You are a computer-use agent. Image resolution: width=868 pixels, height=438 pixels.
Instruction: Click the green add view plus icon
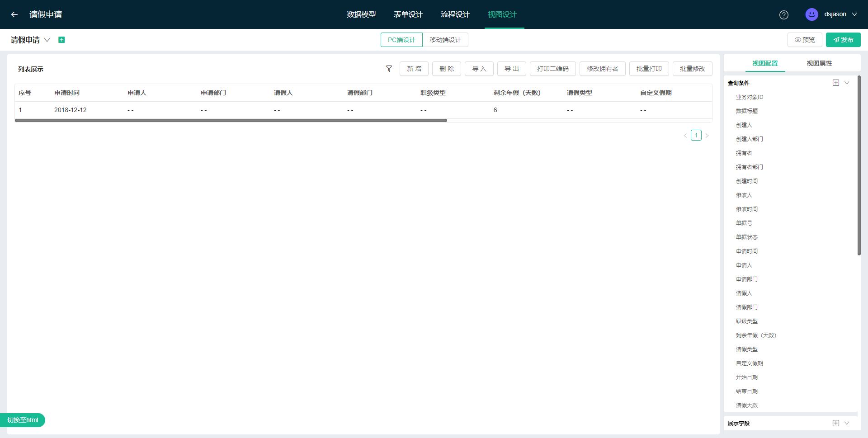pos(61,40)
